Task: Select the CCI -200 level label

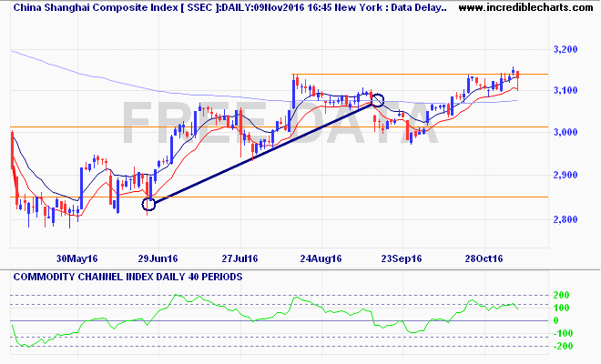Action: [x=562, y=346]
